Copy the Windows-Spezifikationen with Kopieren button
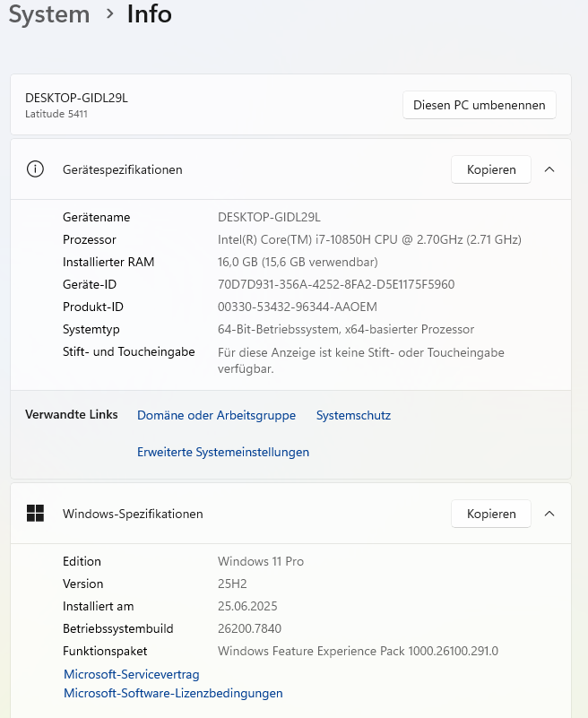Screen dimensions: 588x718 coord(491,514)
